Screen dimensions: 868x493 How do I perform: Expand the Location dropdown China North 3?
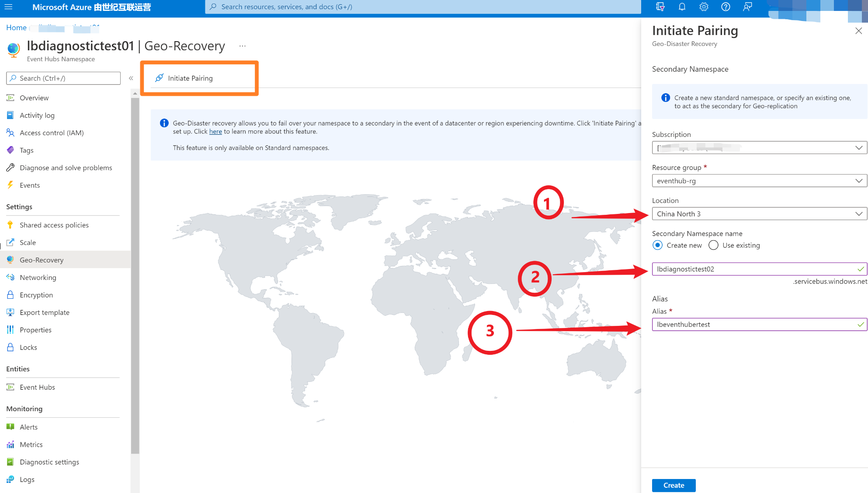click(x=759, y=214)
